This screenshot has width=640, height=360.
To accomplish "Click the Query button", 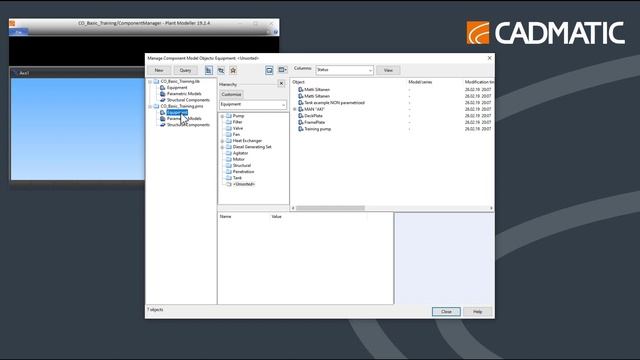I will coord(185,70).
